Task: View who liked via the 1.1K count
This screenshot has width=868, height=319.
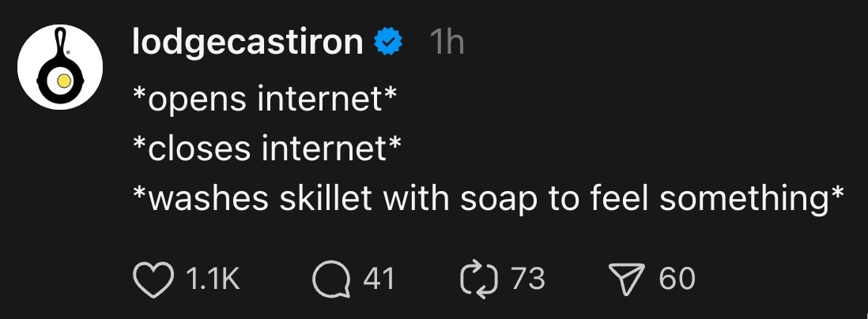Action: [211, 278]
